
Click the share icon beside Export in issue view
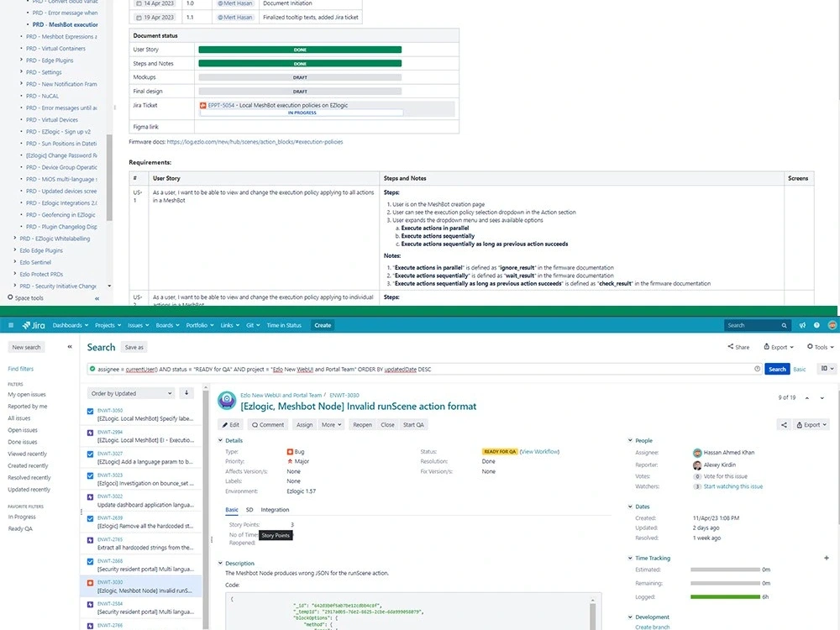click(784, 425)
